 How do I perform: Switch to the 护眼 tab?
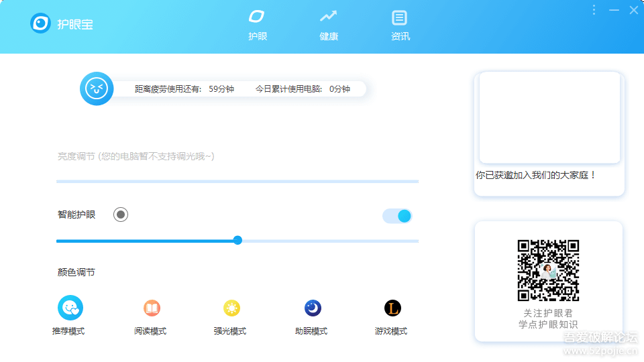257,25
